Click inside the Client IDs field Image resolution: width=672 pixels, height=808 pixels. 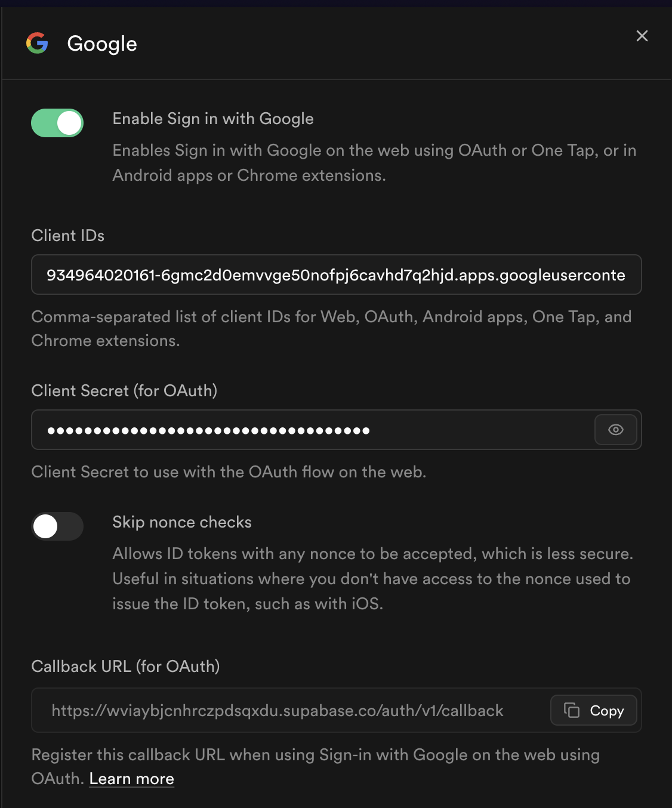[x=334, y=275]
